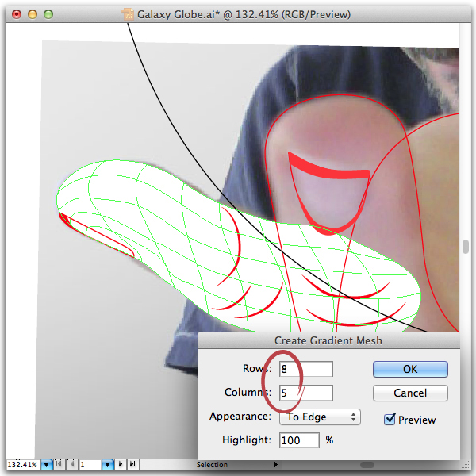Click the window resize grip corner
476x476 pixels.
[x=466, y=465]
